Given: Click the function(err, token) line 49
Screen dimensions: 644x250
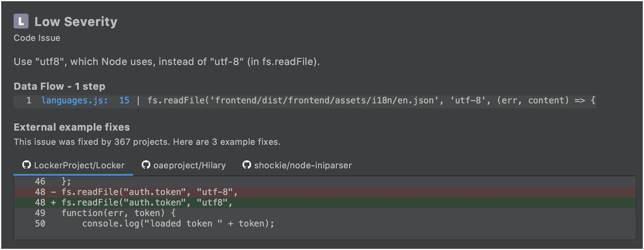Looking at the screenshot, I should tap(118, 213).
